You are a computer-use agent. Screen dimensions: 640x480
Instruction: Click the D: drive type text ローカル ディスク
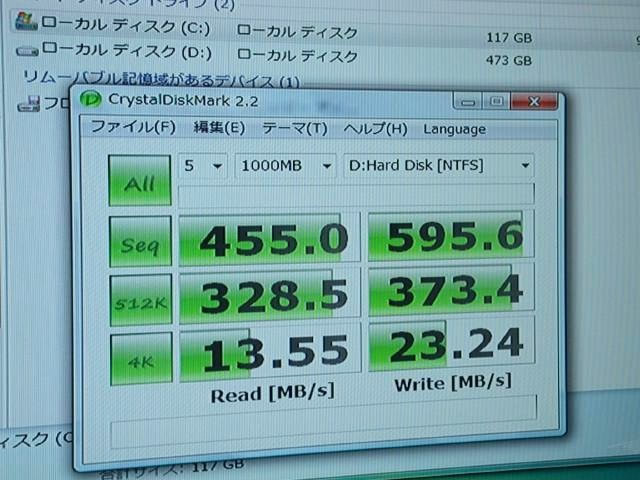click(x=297, y=55)
